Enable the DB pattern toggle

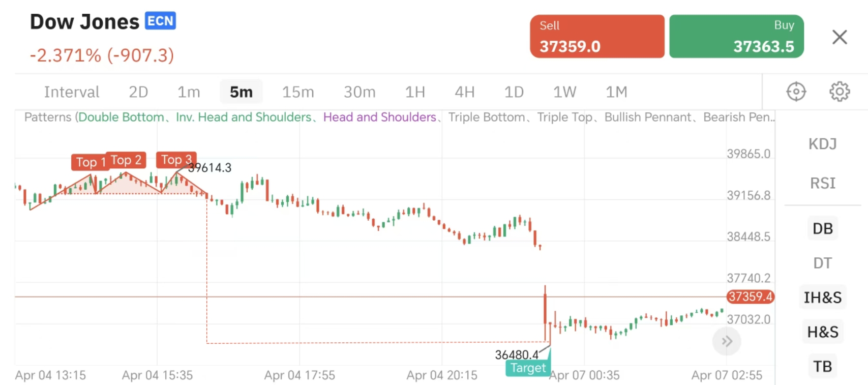click(x=822, y=228)
